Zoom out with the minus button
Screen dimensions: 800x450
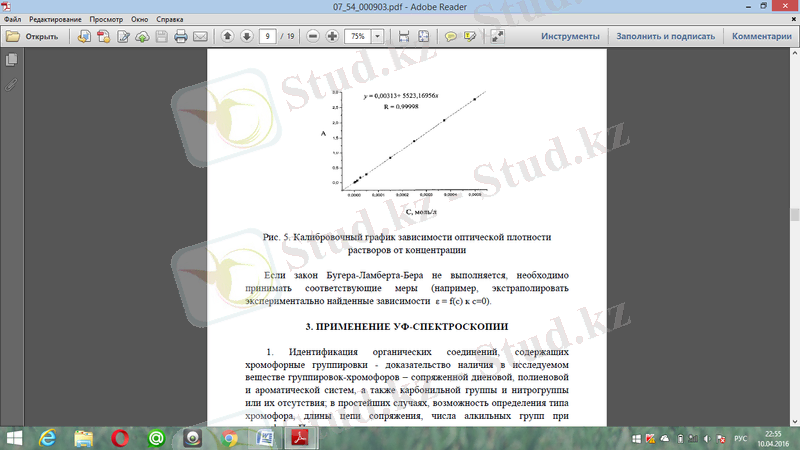[x=313, y=37]
